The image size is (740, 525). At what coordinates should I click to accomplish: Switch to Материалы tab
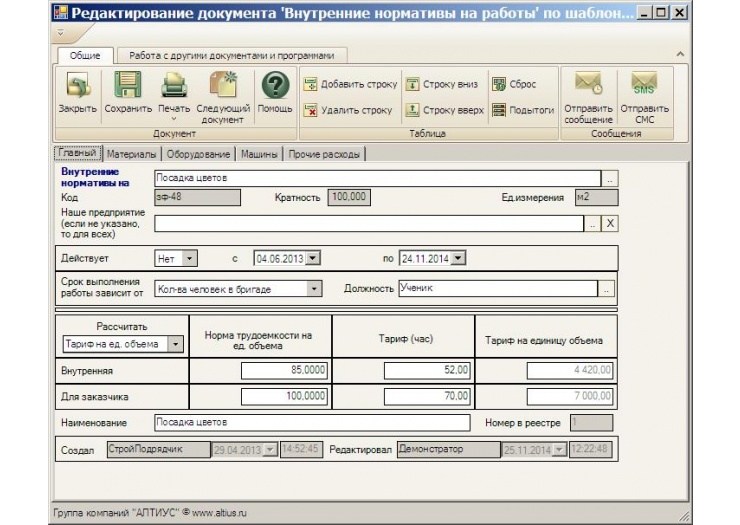click(131, 154)
